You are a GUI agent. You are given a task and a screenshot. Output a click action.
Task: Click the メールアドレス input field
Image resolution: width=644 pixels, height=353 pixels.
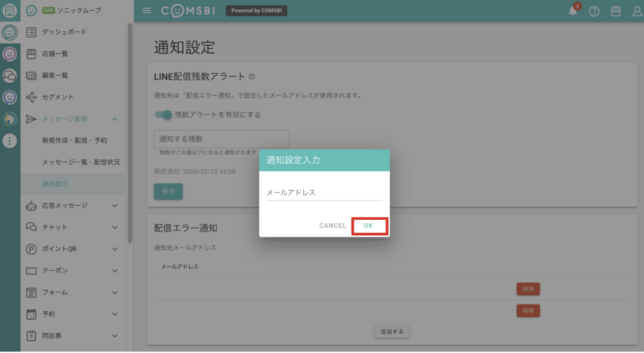pos(324,193)
